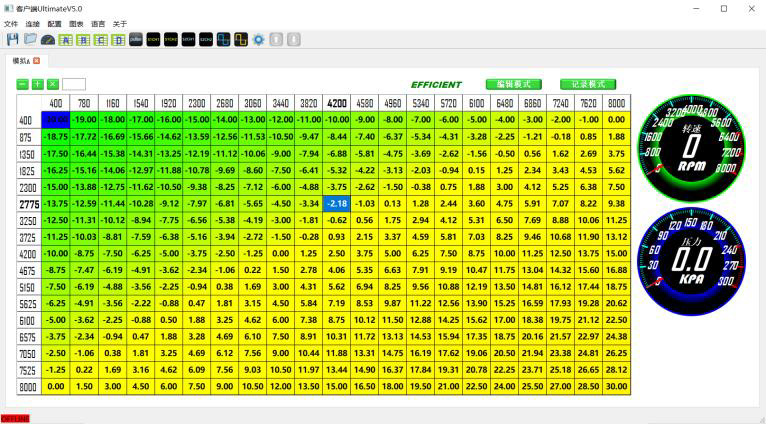Open the 语言 menu
The image size is (766, 424).
click(x=98, y=23)
